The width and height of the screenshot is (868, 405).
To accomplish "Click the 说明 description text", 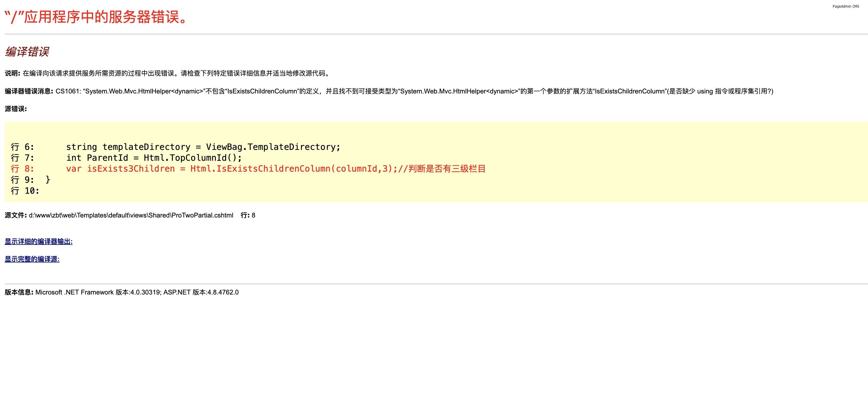I will pos(175,73).
